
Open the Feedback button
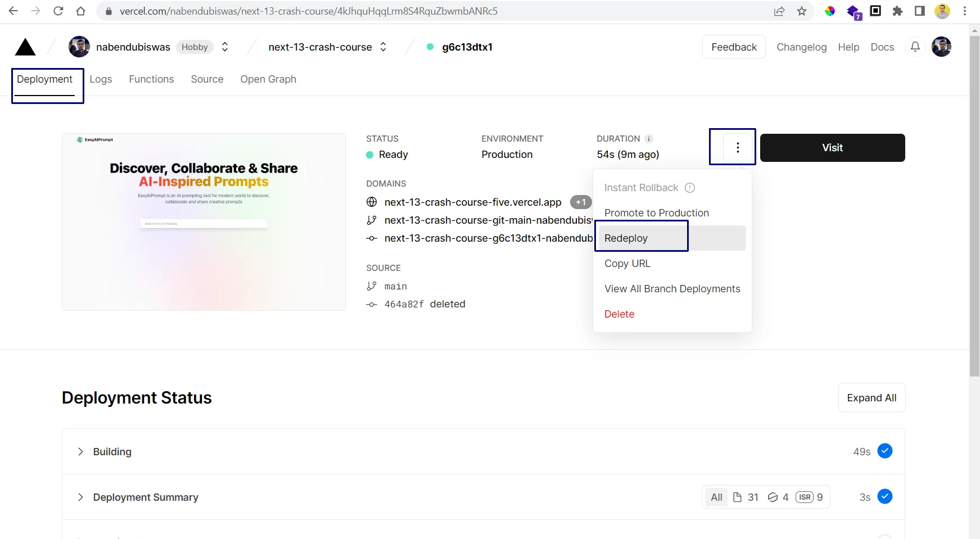tap(734, 47)
